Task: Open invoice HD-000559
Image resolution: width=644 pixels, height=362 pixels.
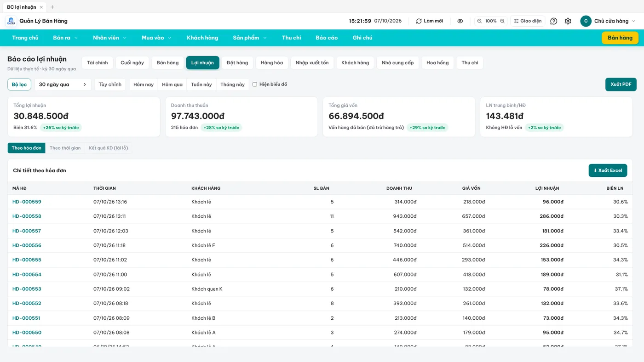Action: 27,202
